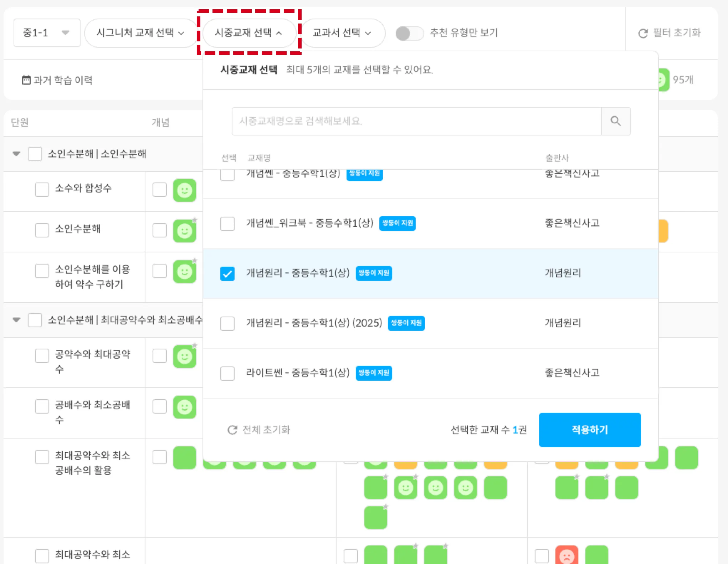Screen dimensions: 728x564
Task: Click the 쌍둥이 지원 badge on 라이트쎈
Action: pyautogui.click(x=374, y=373)
